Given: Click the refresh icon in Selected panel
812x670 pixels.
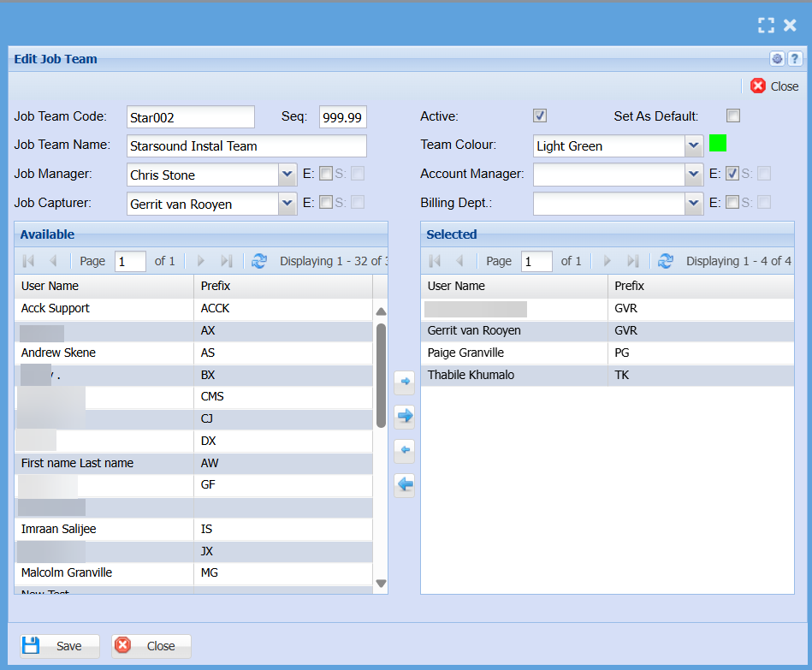Looking at the screenshot, I should [666, 261].
